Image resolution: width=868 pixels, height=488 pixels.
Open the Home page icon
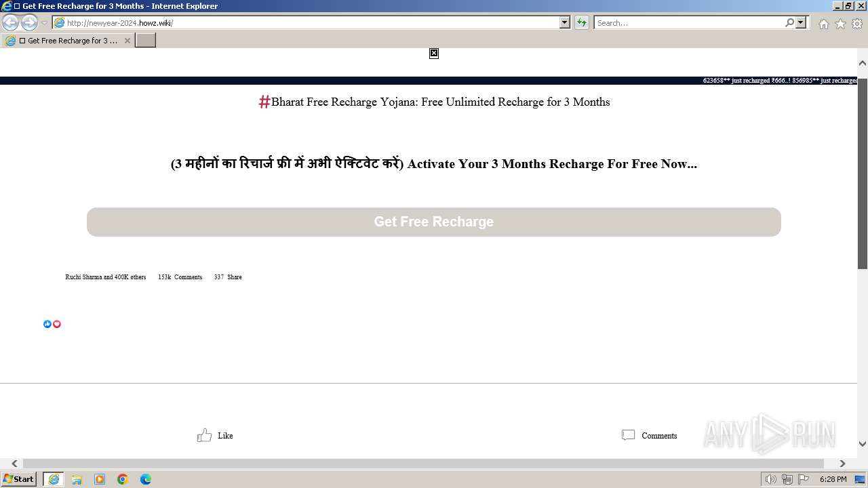pyautogui.click(x=823, y=24)
